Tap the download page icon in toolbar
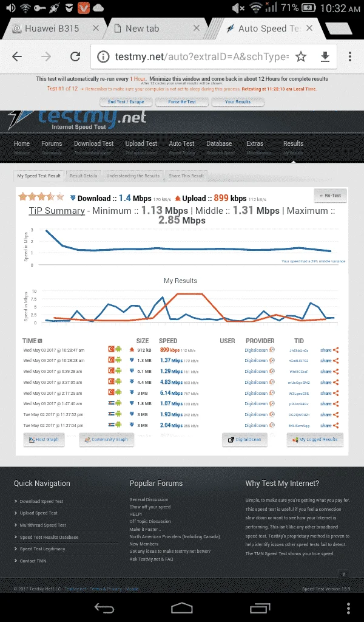This screenshot has height=622, width=364. pos(325,56)
